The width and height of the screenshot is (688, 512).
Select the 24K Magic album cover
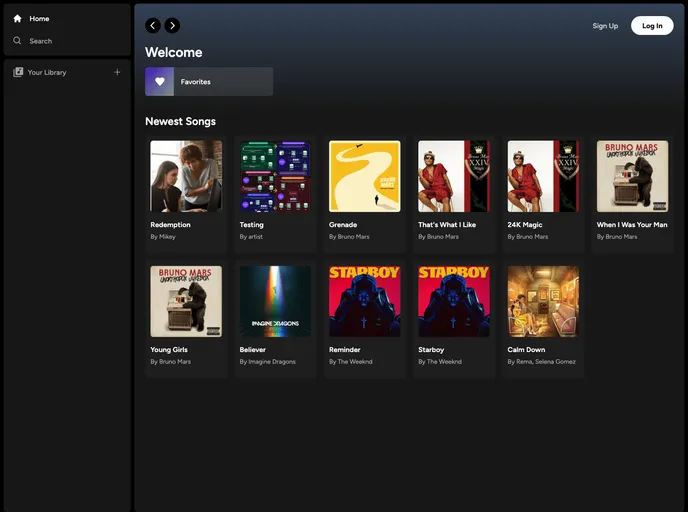(543, 176)
